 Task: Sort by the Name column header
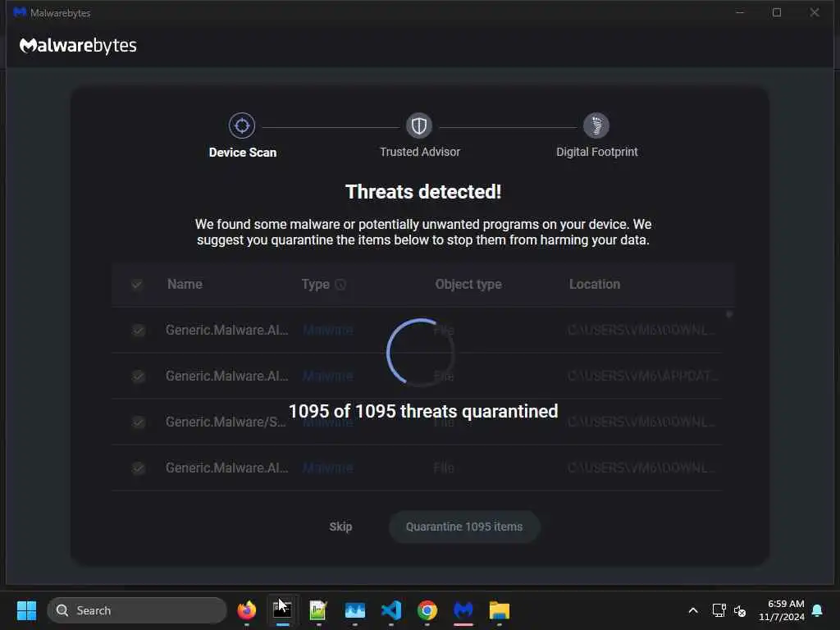[185, 285]
